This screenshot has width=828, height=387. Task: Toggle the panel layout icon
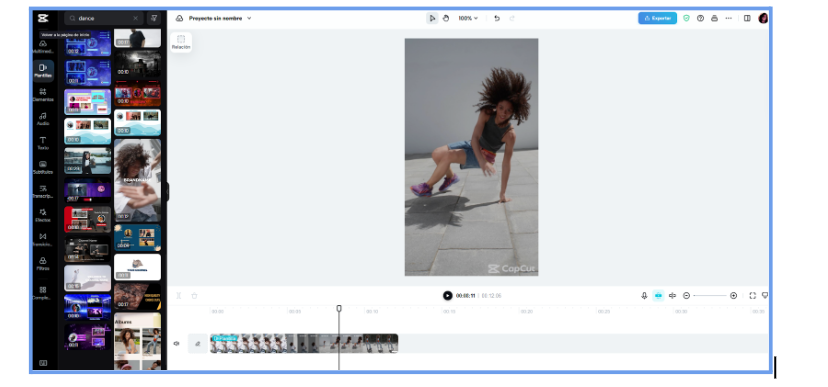(747, 18)
